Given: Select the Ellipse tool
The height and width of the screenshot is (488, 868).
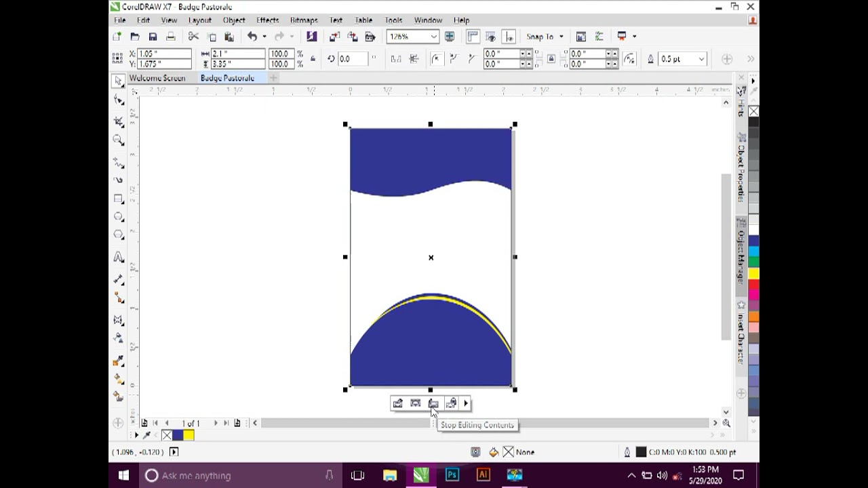Looking at the screenshot, I should (x=119, y=217).
